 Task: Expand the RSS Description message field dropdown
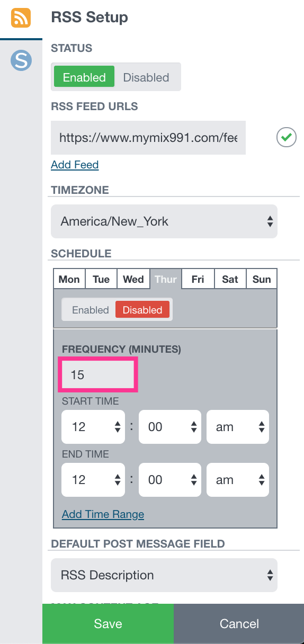164,575
